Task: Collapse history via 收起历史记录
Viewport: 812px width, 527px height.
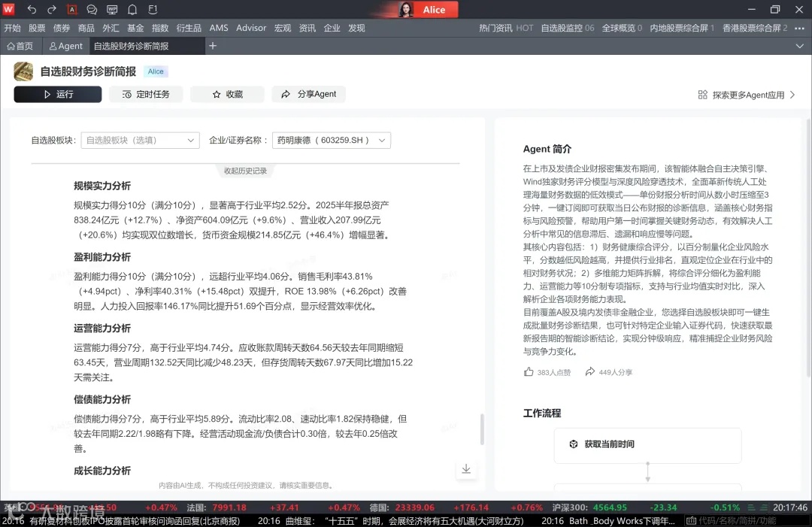Action: coord(245,171)
